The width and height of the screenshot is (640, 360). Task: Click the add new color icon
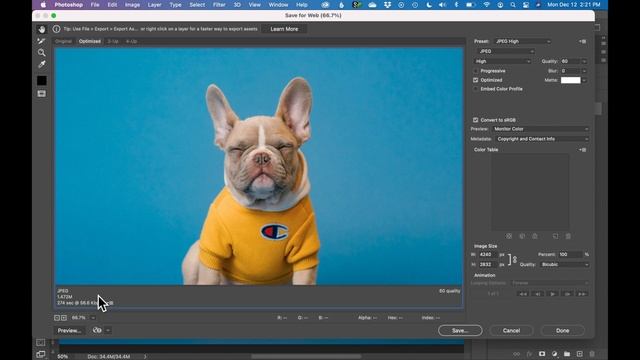[556, 236]
